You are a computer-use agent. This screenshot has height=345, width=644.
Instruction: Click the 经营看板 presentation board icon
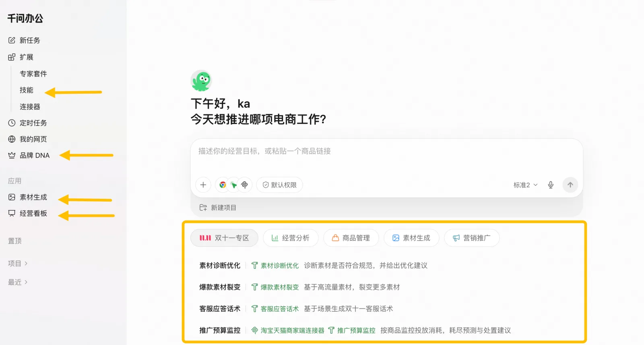click(12, 213)
